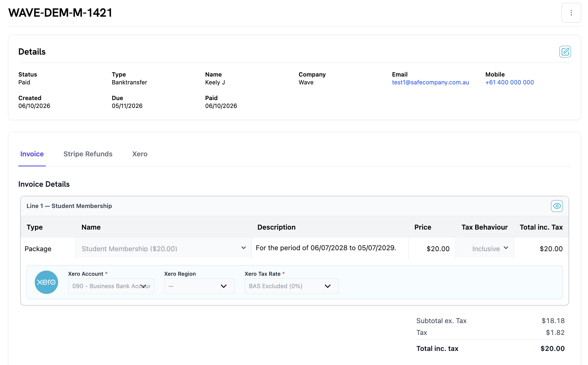The image size is (588, 365).
Task: Click the Company value Wave
Action: [306, 82]
